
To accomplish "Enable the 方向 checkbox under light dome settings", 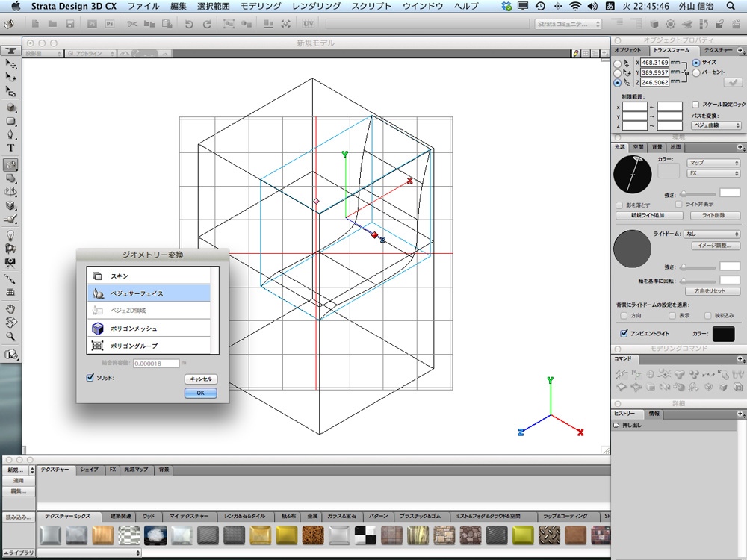I will pyautogui.click(x=624, y=316).
